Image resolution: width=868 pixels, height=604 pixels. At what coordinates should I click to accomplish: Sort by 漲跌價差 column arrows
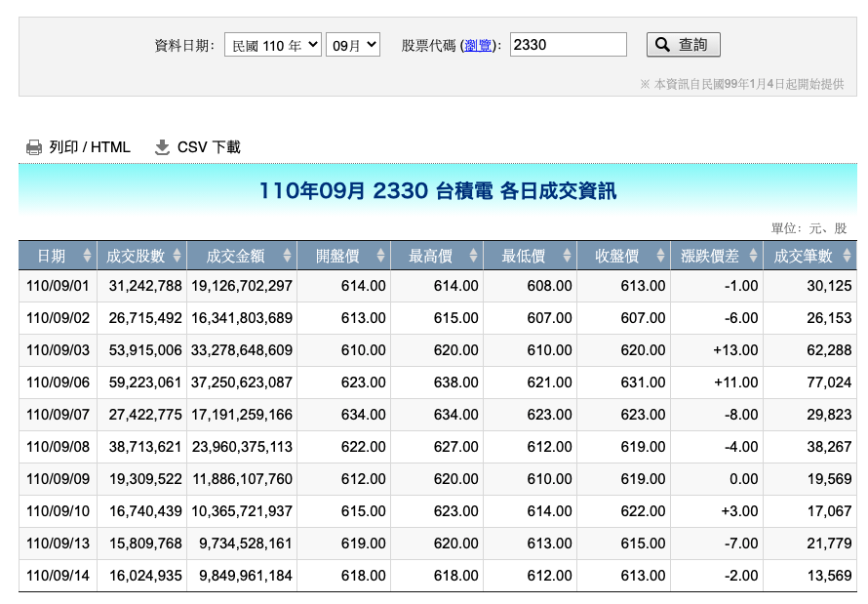[x=753, y=256]
